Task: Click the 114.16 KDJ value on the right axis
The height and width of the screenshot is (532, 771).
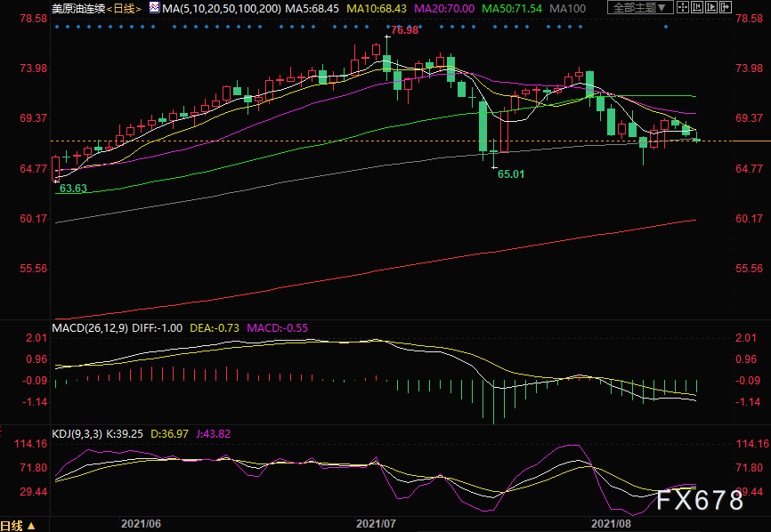Action: point(751,444)
